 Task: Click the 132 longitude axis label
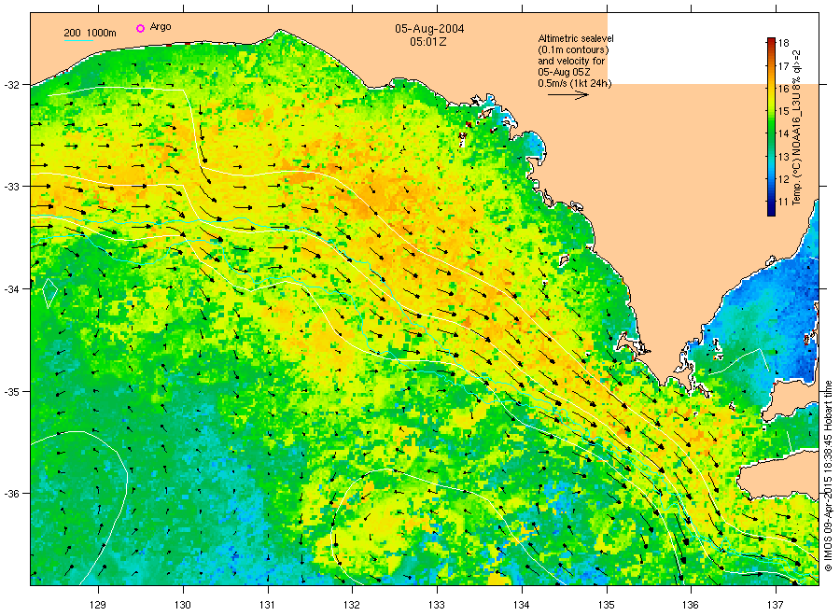[x=352, y=606]
